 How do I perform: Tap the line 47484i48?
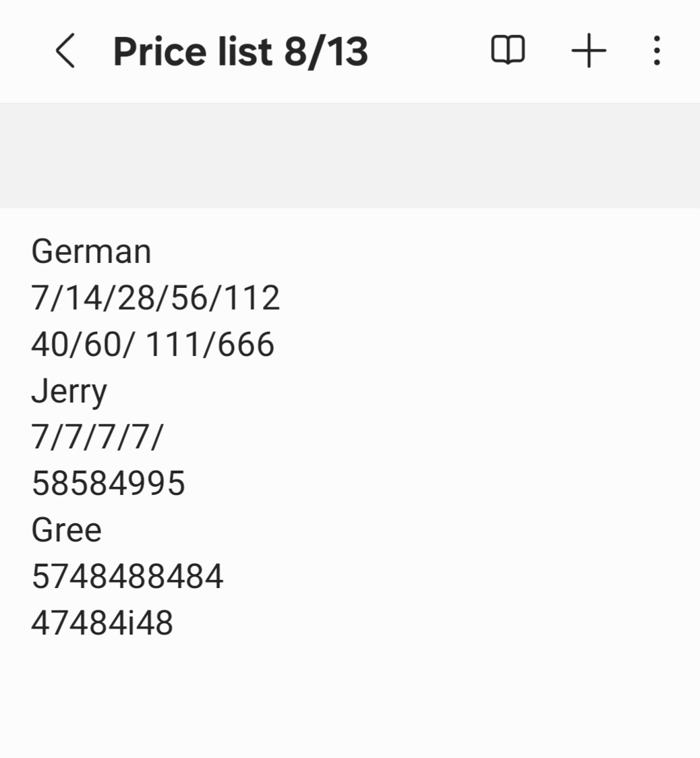(x=102, y=622)
